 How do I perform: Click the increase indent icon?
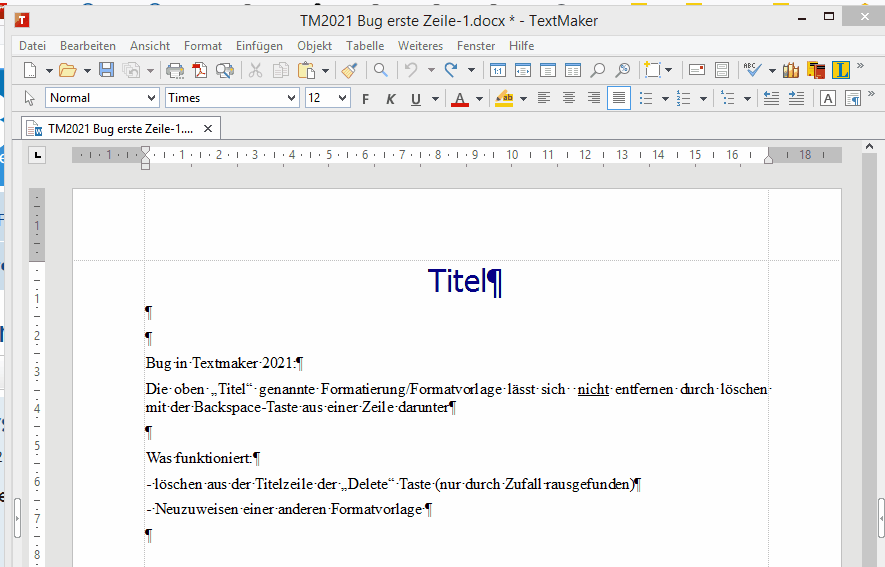(796, 98)
